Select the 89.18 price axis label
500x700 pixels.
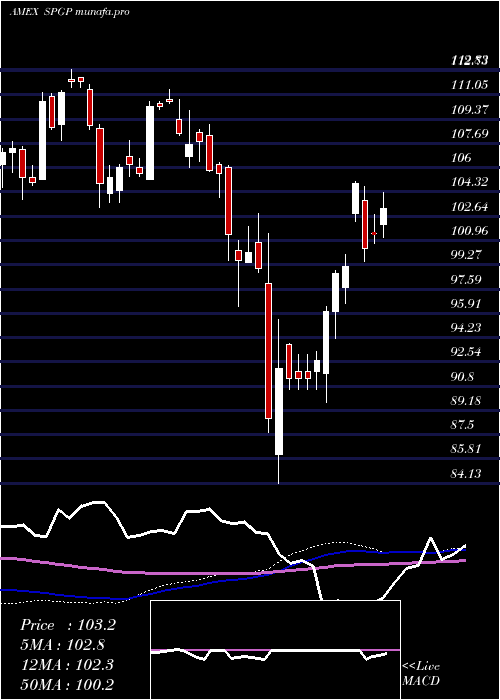pyautogui.click(x=466, y=400)
